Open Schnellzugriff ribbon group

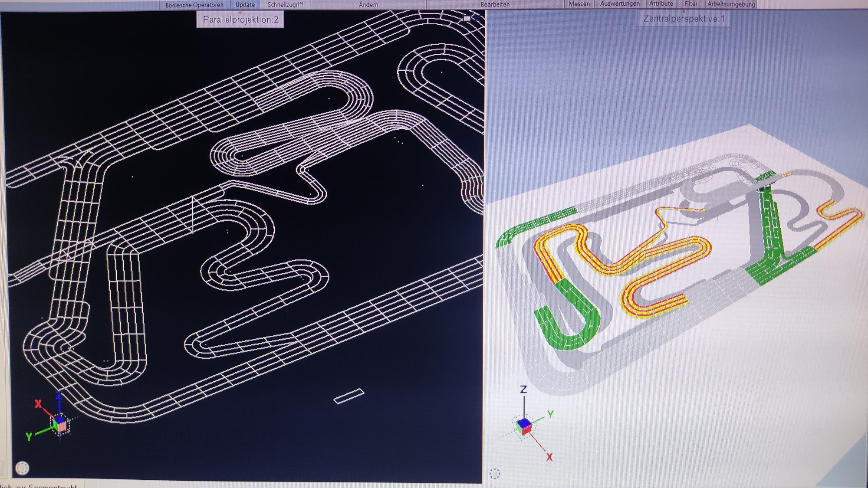click(x=285, y=5)
